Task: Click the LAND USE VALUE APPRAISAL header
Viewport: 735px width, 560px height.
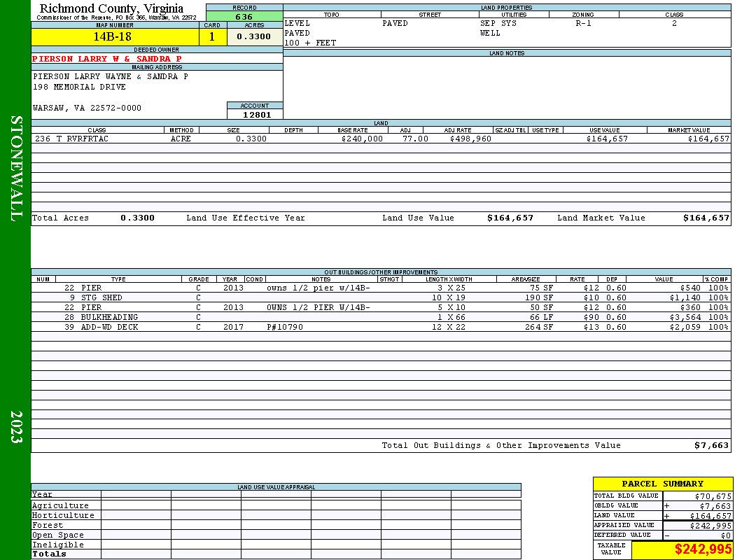Action: pyautogui.click(x=276, y=487)
